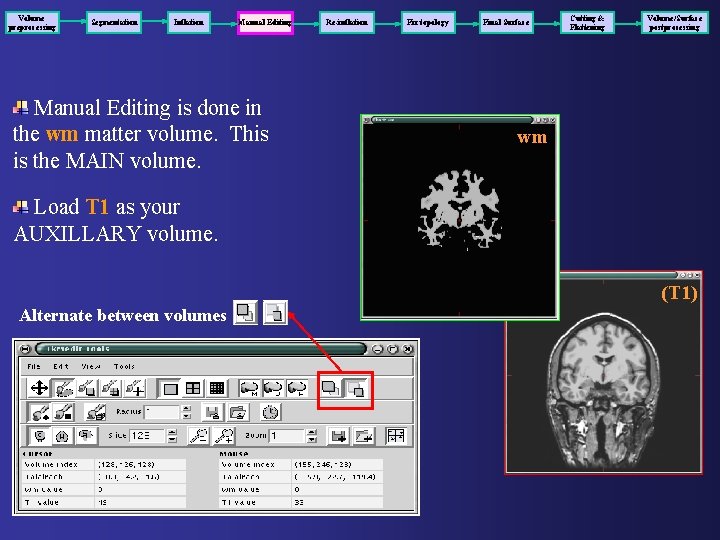The image size is (720, 540).
Task: Show auxiliary volume in tkmedit toolbar
Action: [x=356, y=388]
